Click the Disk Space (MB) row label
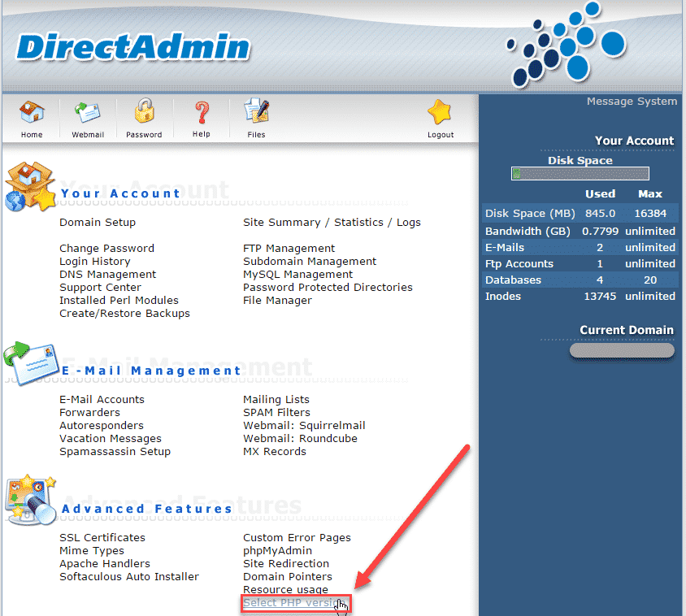The width and height of the screenshot is (686, 616). click(530, 214)
